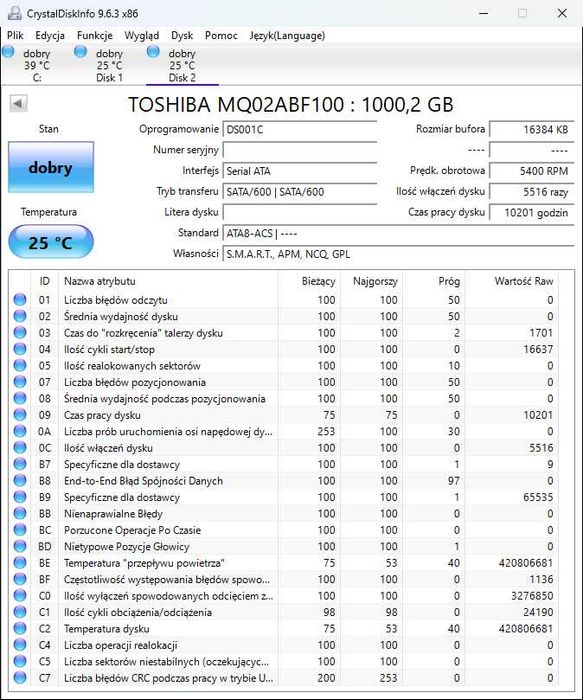Select 'Ilość realokowanych sektorów' attribute name
583x700 pixels.
coord(132,366)
